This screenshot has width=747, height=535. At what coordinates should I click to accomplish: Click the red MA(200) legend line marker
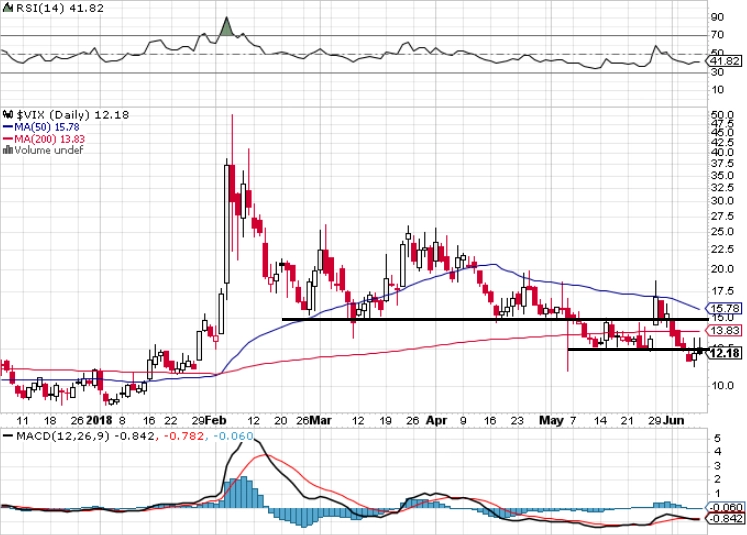click(8, 139)
